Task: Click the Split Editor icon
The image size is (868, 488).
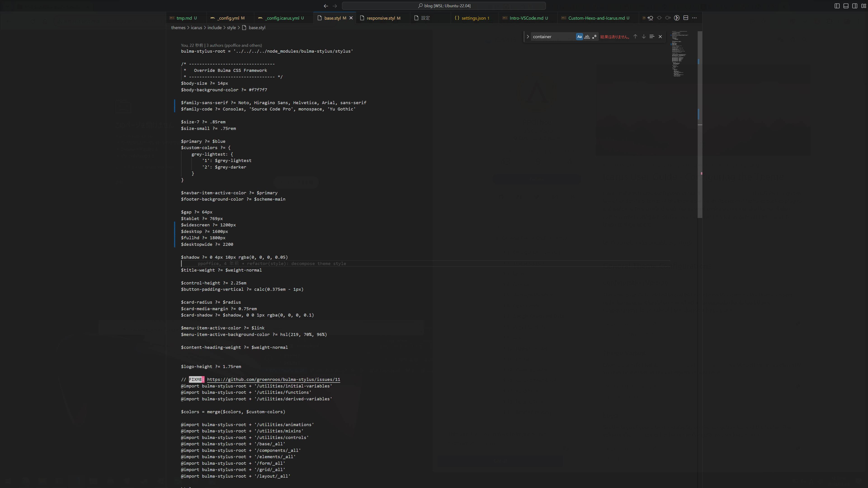Action: point(685,18)
